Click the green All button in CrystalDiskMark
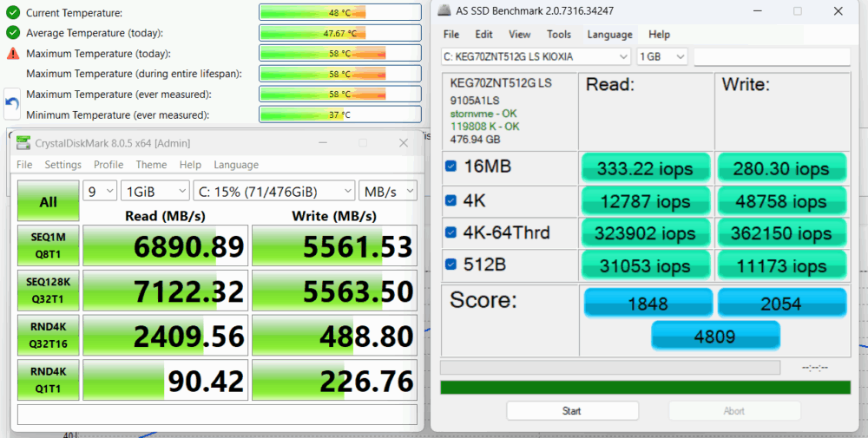 point(48,200)
